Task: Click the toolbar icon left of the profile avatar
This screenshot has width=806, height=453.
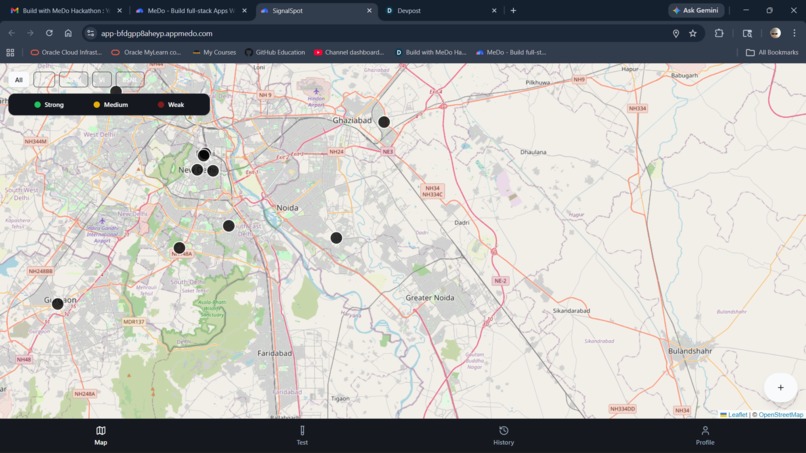Action: tap(747, 33)
